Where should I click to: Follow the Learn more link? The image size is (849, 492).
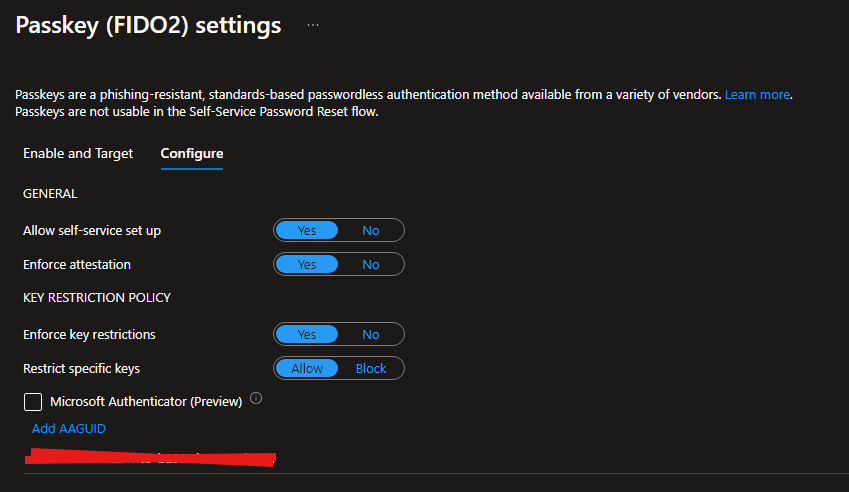pyautogui.click(x=757, y=95)
